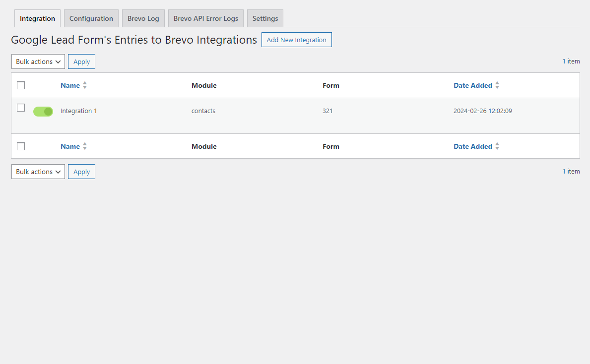Check the select-all checkbox in table header

coord(21,85)
